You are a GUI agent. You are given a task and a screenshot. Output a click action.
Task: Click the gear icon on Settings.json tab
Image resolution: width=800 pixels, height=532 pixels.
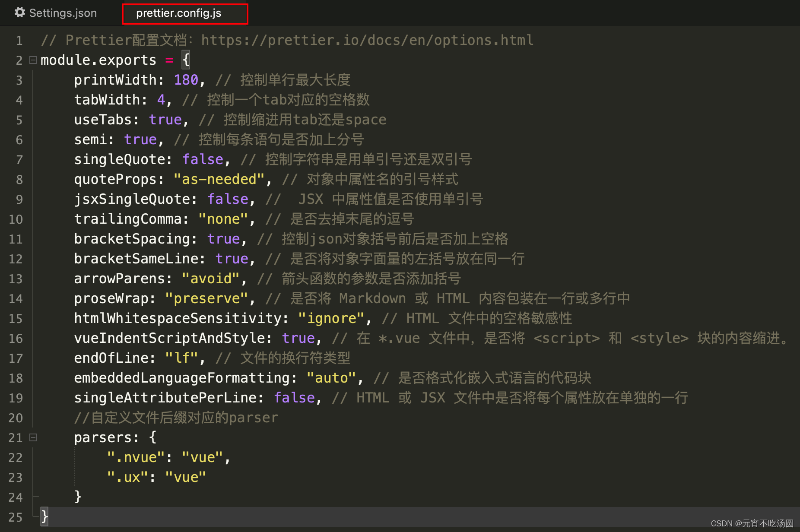(20, 13)
